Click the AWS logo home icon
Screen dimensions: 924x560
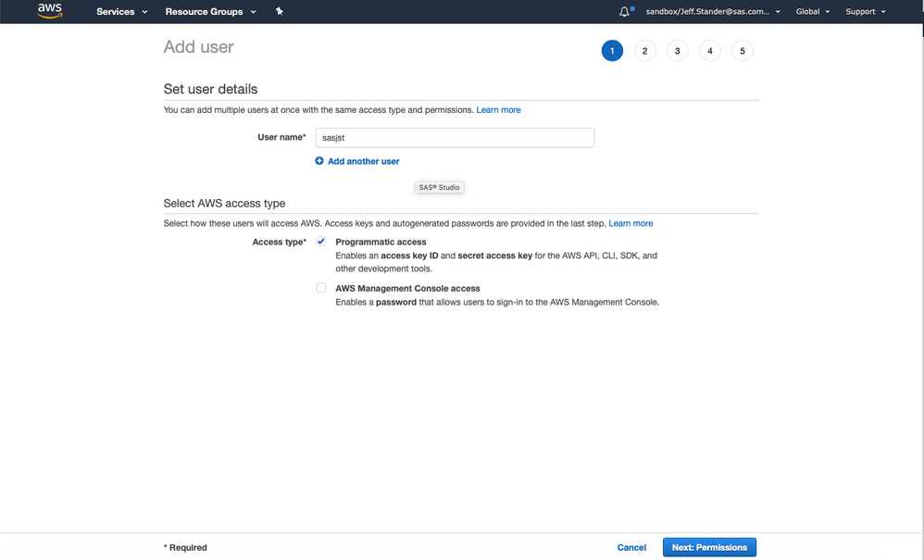[50, 11]
